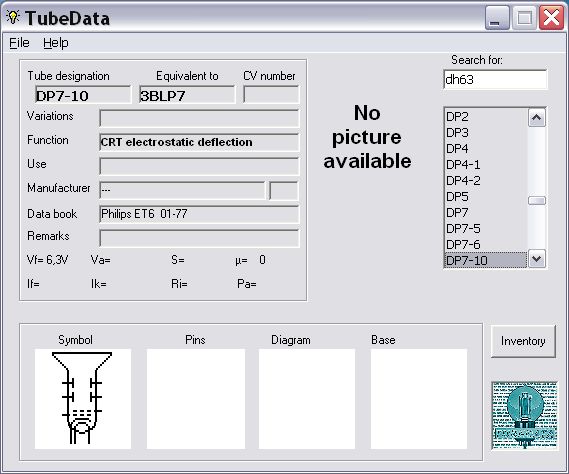Image resolution: width=569 pixels, height=474 pixels.
Task: Click the list scroll up arrow
Action: (537, 118)
